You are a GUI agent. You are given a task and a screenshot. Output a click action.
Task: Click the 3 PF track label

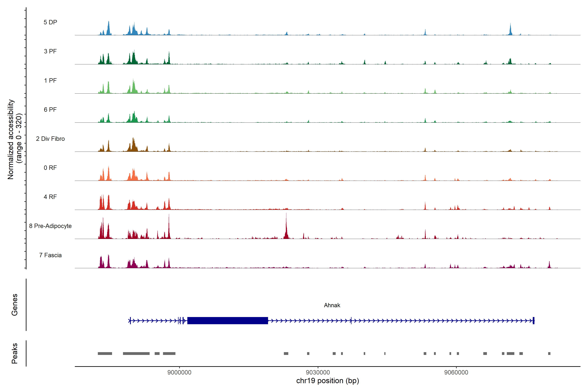[x=50, y=51]
